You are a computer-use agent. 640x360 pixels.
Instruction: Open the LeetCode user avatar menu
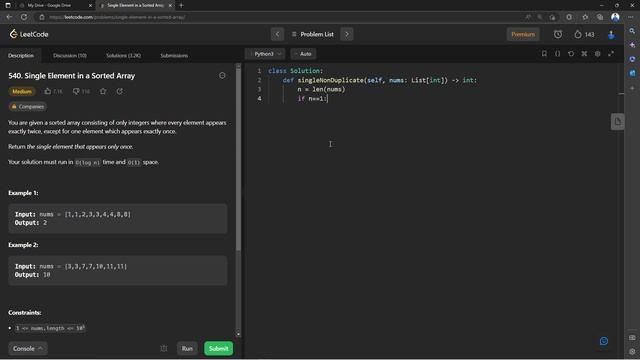[611, 35]
